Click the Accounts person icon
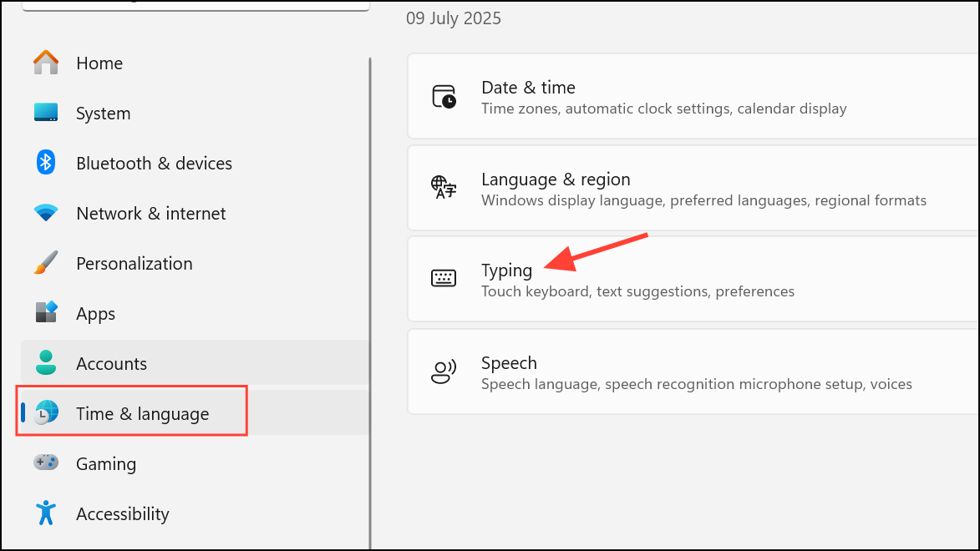This screenshot has height=551, width=980. tap(46, 363)
